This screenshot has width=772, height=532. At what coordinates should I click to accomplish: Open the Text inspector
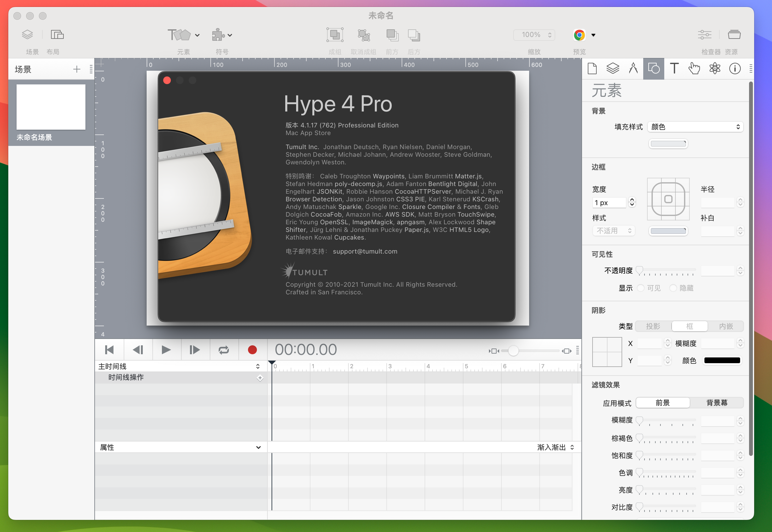[674, 68]
